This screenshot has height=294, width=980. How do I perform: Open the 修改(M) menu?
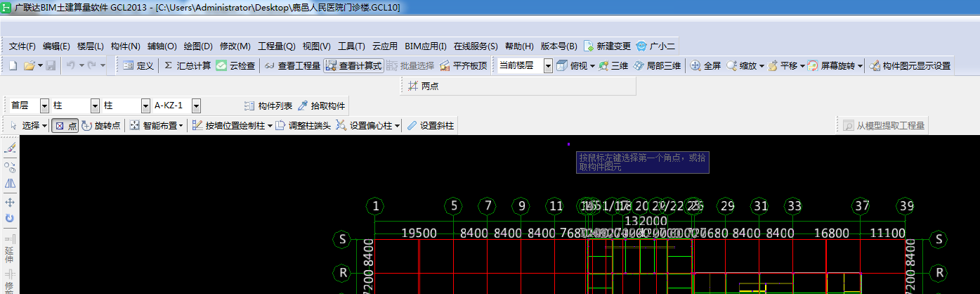point(235,46)
